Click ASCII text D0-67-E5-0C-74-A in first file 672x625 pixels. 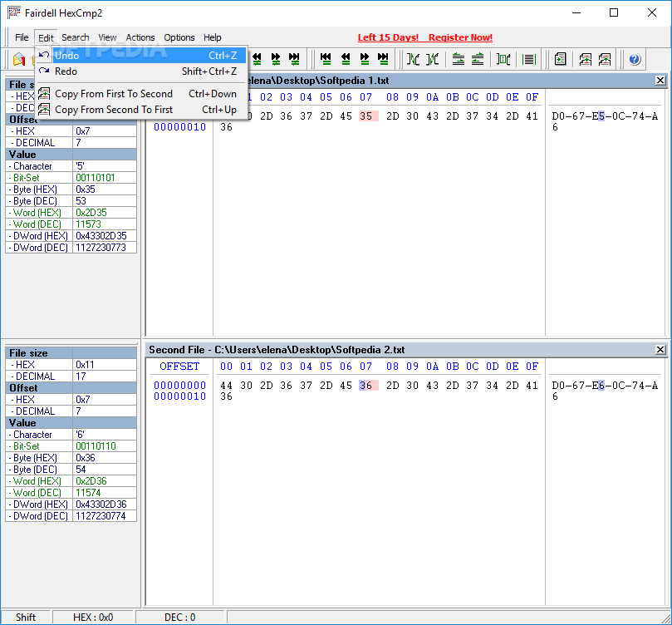click(x=605, y=116)
